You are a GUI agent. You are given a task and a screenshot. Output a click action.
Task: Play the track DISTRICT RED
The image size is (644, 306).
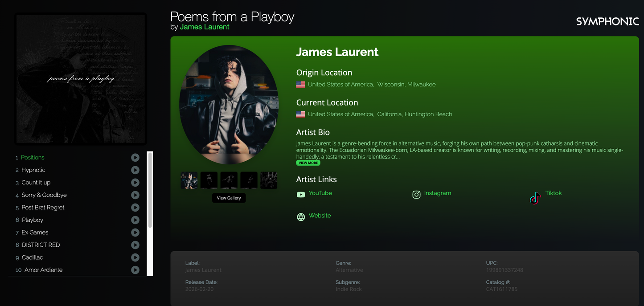135,245
